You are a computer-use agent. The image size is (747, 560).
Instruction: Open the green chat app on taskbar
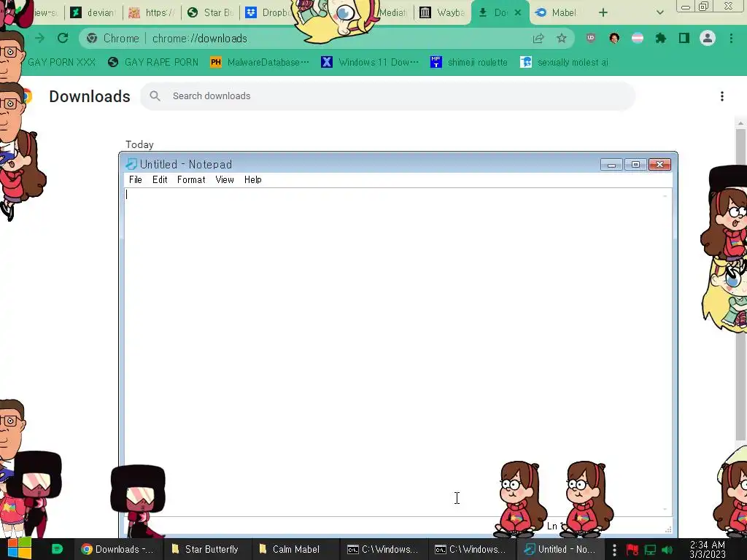57,549
